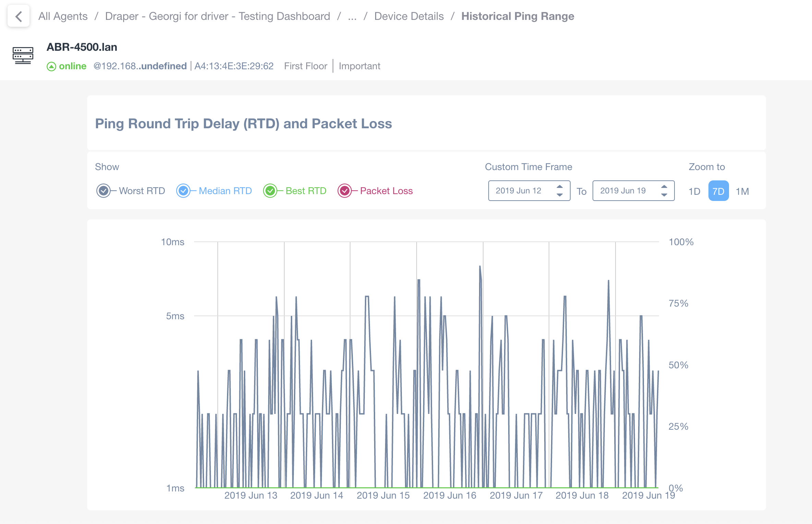Click the 50% packet loss axis label
The width and height of the screenshot is (812, 524).
pyautogui.click(x=678, y=365)
